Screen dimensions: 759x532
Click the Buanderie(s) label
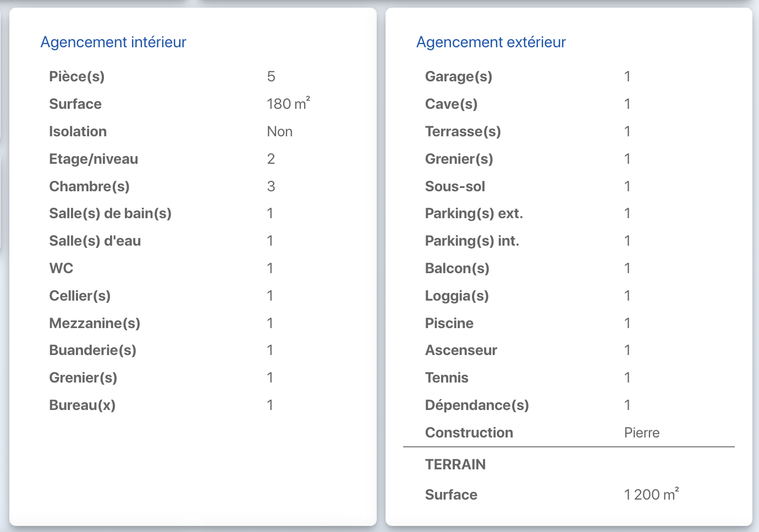pos(92,350)
